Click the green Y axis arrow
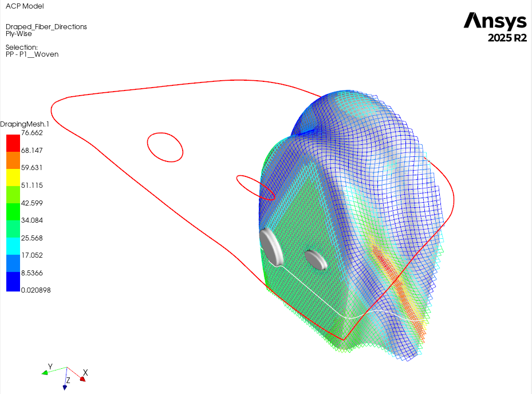 (45, 372)
